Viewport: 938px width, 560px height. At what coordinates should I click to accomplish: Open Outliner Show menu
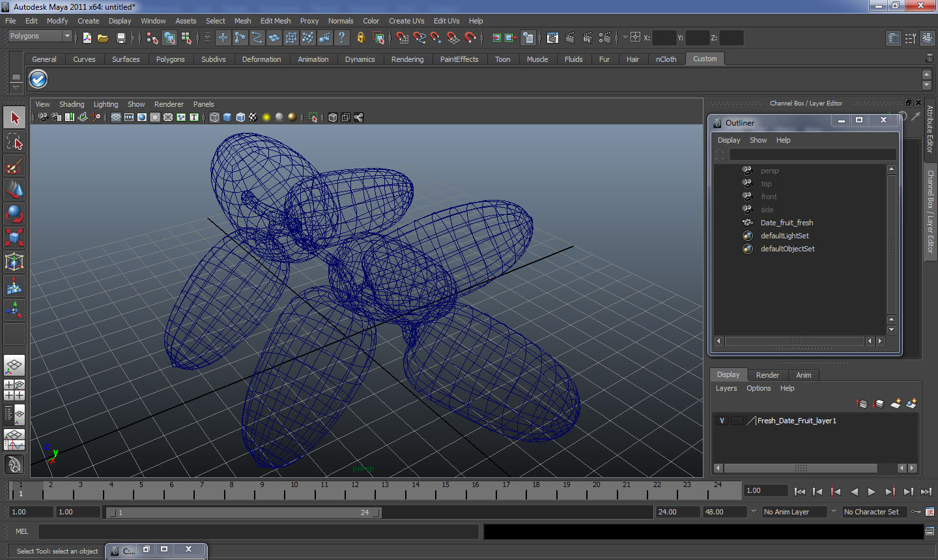(x=758, y=140)
